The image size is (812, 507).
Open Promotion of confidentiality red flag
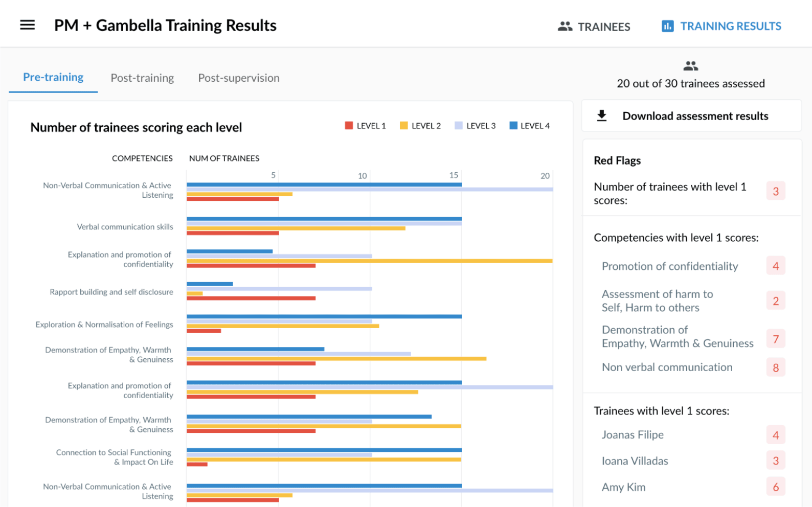(669, 266)
